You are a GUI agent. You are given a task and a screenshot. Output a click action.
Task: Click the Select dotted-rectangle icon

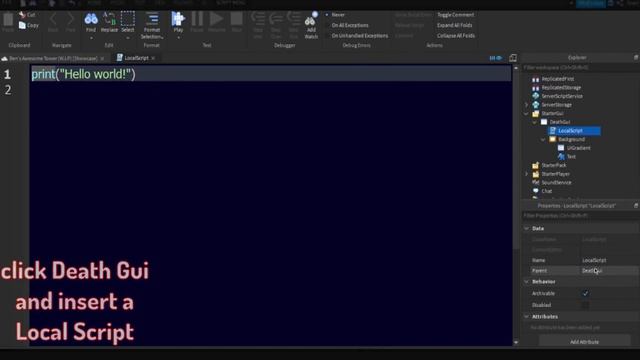(127, 19)
